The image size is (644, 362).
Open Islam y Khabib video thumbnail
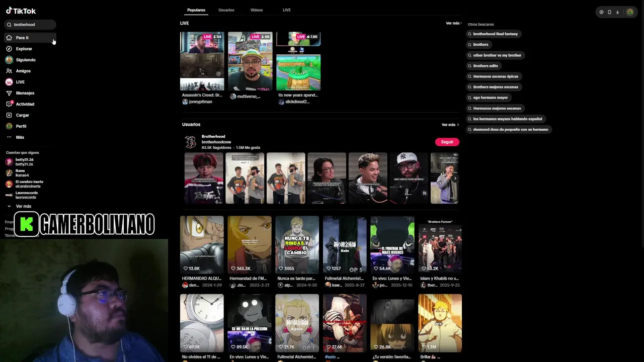point(440,245)
